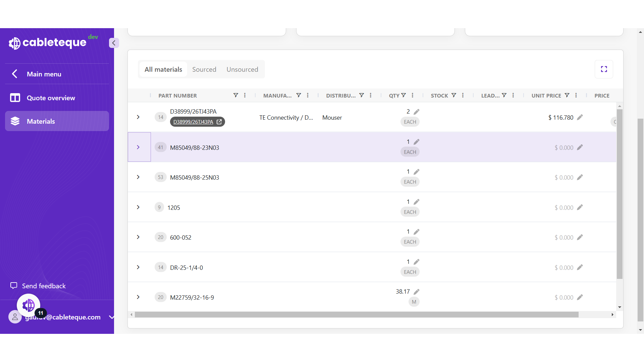Open D38999/26TJ43PA external part link
Viewport: 644px width, 362px height.
click(197, 122)
